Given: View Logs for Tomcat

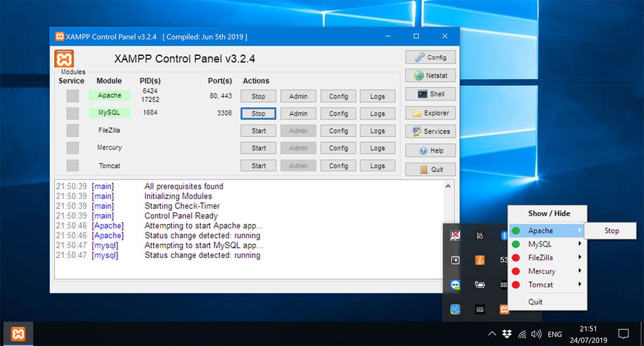Looking at the screenshot, I should pyautogui.click(x=377, y=166).
